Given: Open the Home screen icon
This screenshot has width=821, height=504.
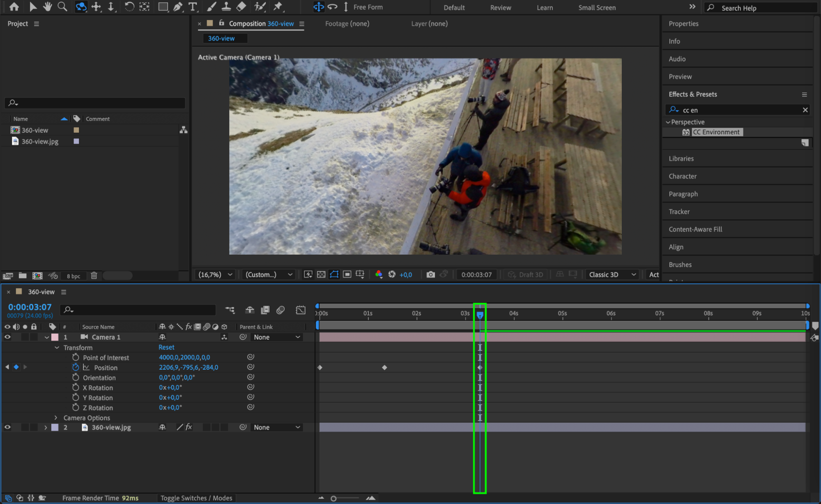Looking at the screenshot, I should 14,7.
